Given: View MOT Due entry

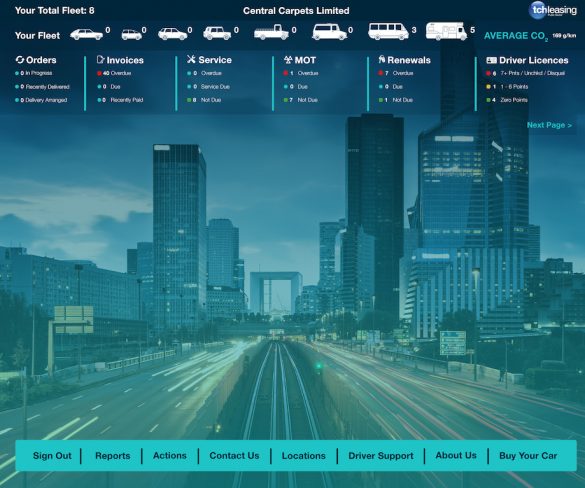Looking at the screenshot, I should click(x=296, y=87).
